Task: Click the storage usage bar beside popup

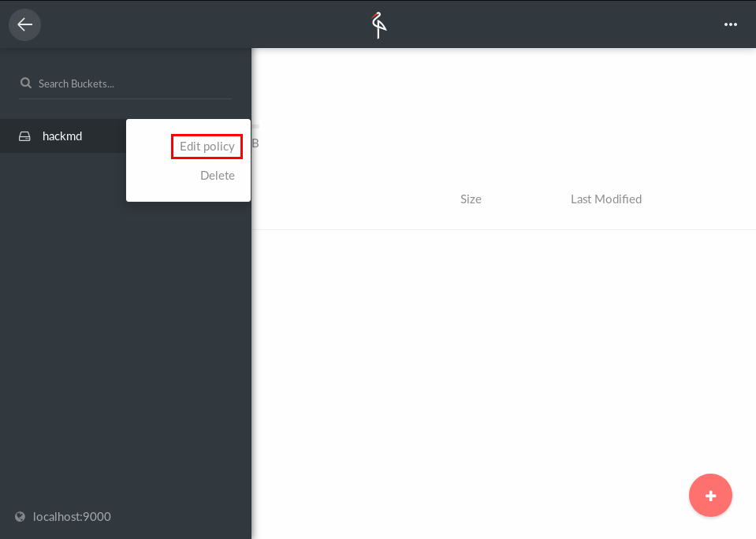Action: (255, 126)
